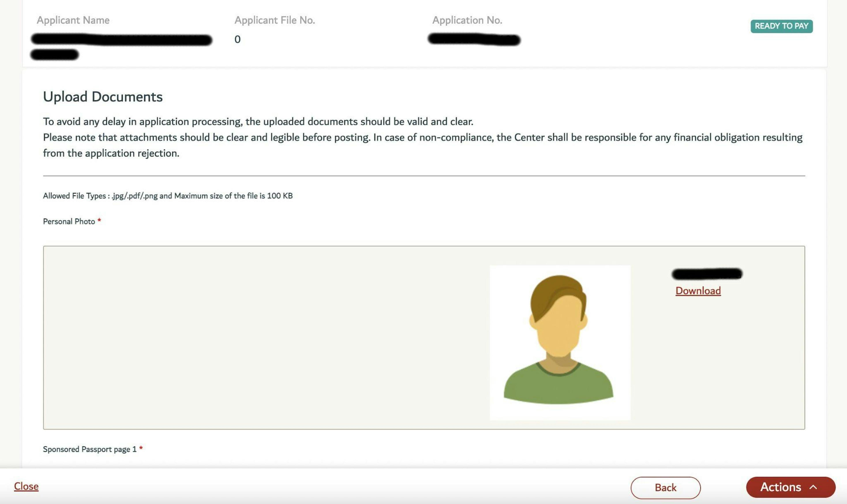This screenshot has height=504, width=847.
Task: Click the redacted Application No. value
Action: tap(474, 39)
